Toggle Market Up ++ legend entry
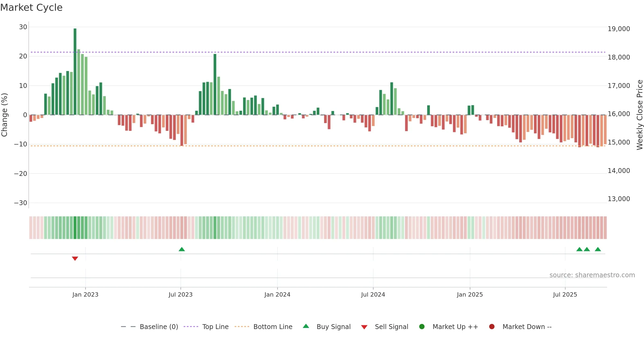The height and width of the screenshot is (362, 644). 449,327
